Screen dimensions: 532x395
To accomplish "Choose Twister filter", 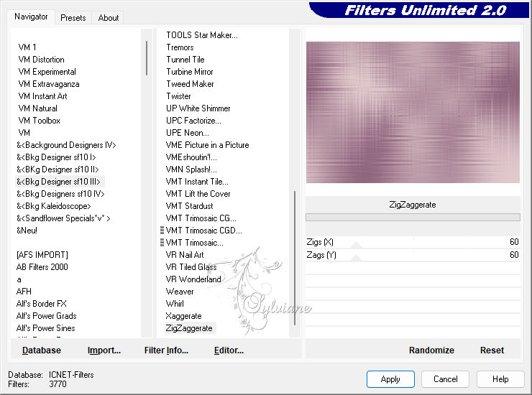I will 178,96.
